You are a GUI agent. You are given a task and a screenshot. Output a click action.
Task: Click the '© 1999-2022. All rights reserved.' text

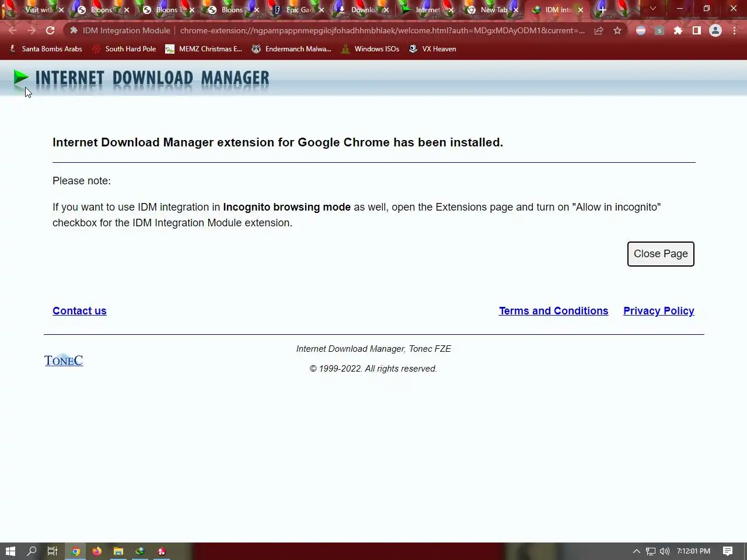tap(373, 369)
